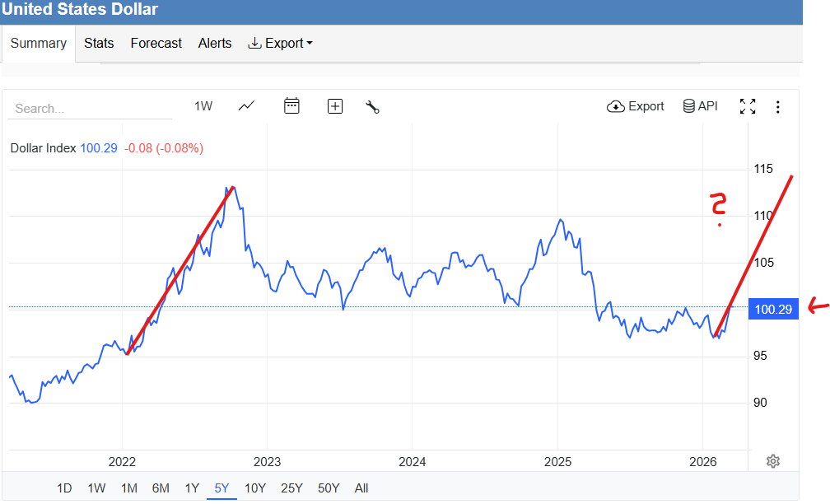Click the add comparison plus icon
Image resolution: width=830 pixels, height=504 pixels.
click(x=335, y=106)
